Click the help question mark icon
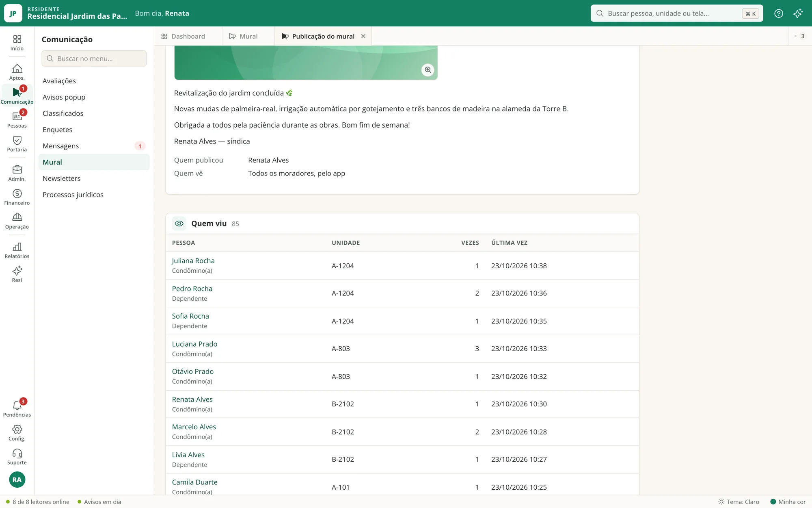The width and height of the screenshot is (812, 508). coord(778,13)
